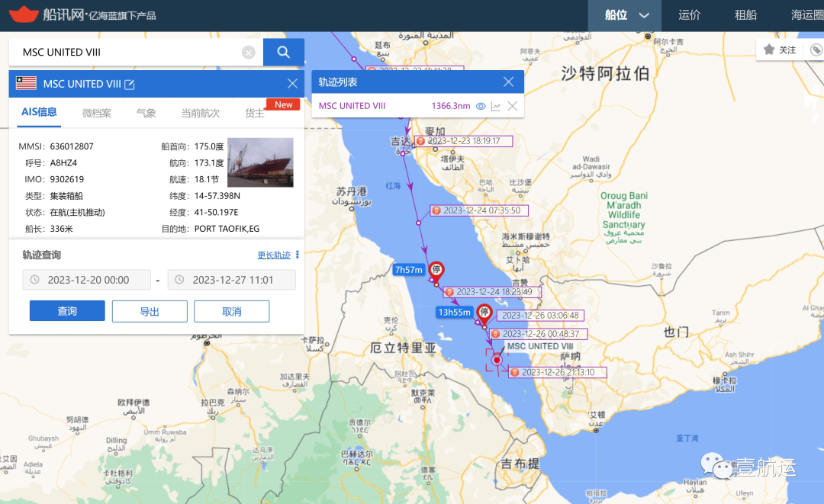This screenshot has height=504, width=824.
Task: Click track point 2023-12-23 18:19:17
Action: click(464, 141)
